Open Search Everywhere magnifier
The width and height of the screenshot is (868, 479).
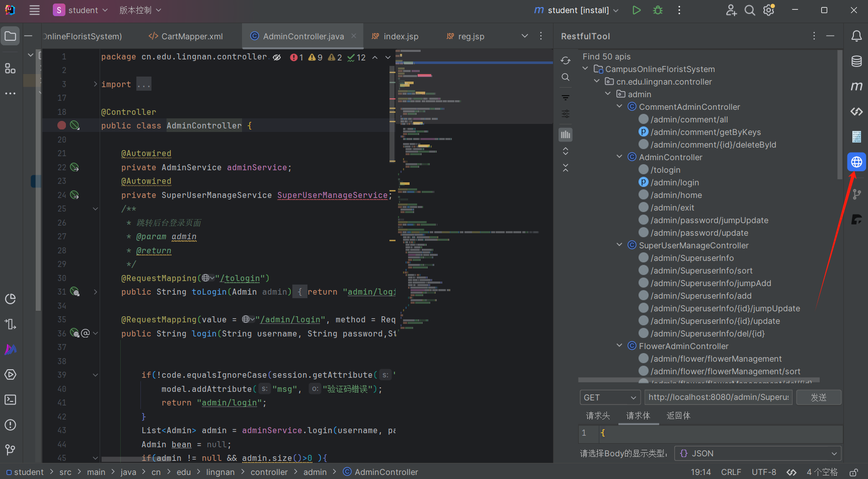tap(750, 10)
